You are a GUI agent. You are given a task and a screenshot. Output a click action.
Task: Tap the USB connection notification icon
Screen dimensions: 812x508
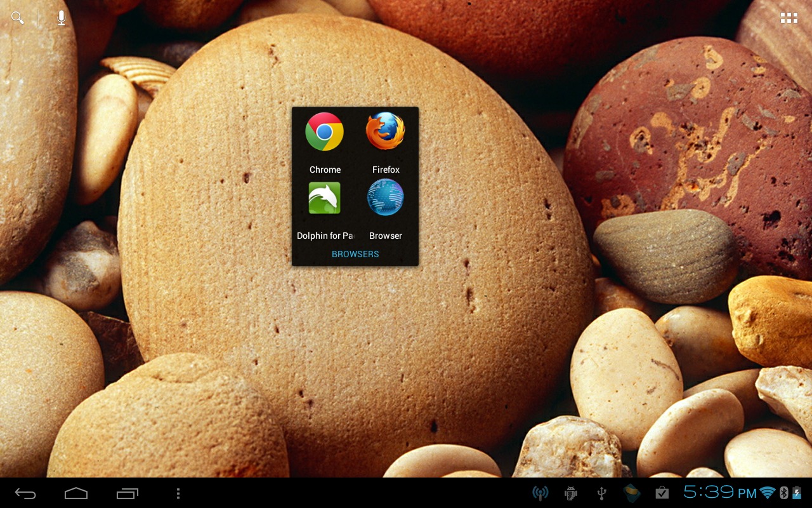tap(601, 493)
